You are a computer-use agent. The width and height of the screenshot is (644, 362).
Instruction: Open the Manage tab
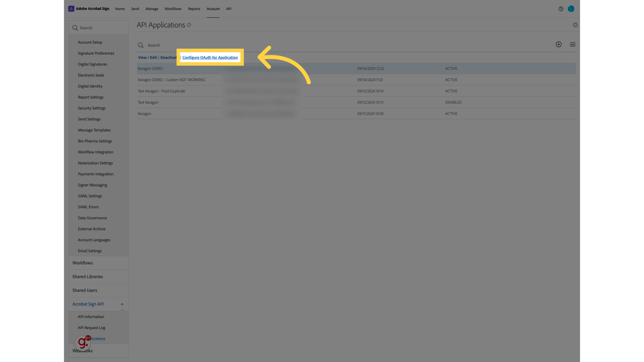(x=152, y=9)
